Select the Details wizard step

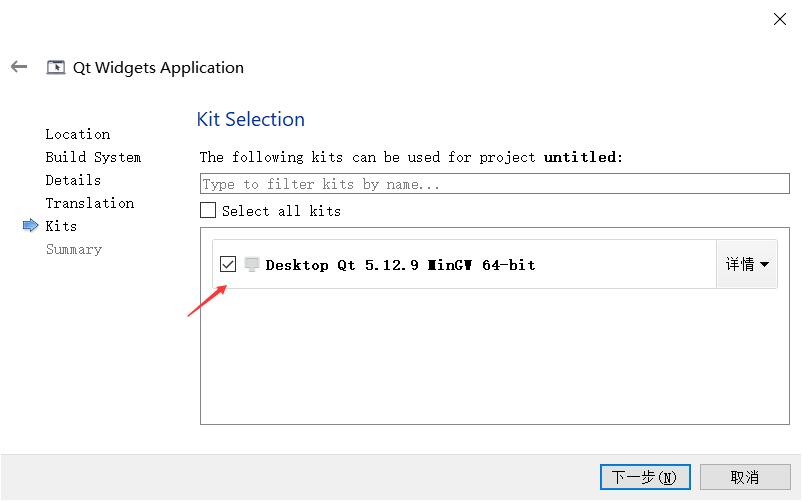(73, 180)
